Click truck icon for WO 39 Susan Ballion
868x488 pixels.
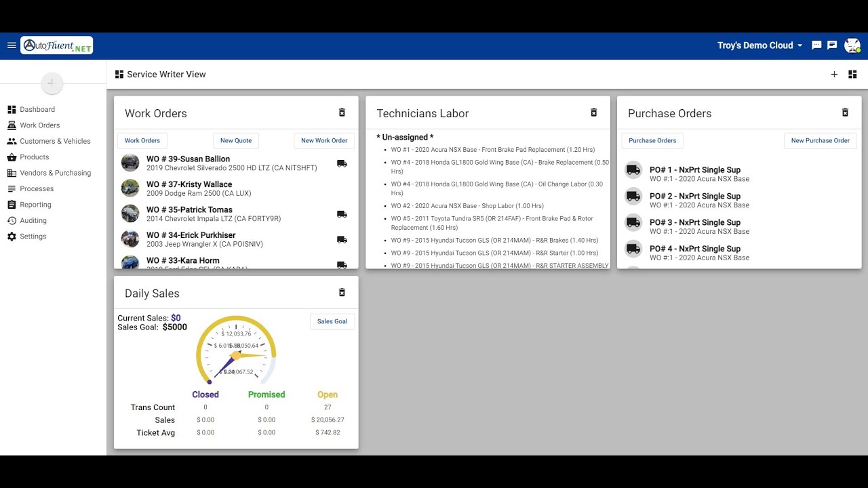point(342,163)
